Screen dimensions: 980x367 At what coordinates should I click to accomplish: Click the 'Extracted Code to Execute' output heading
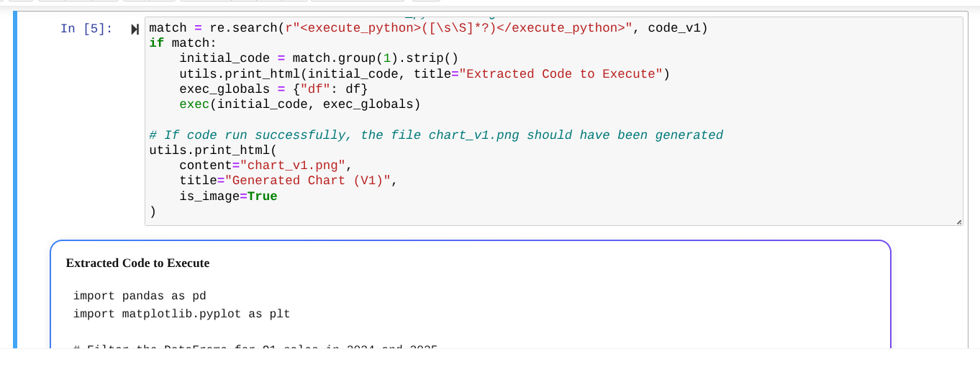pyautogui.click(x=137, y=263)
